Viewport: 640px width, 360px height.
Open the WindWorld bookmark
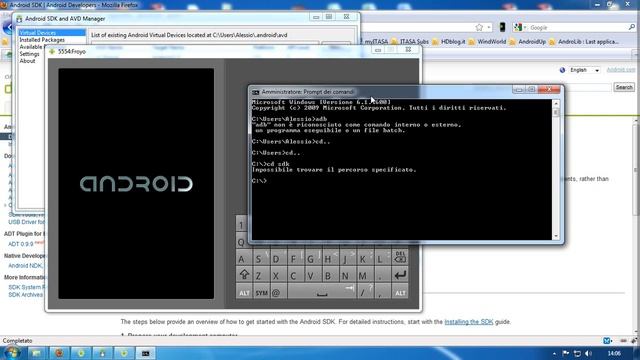(x=487, y=42)
